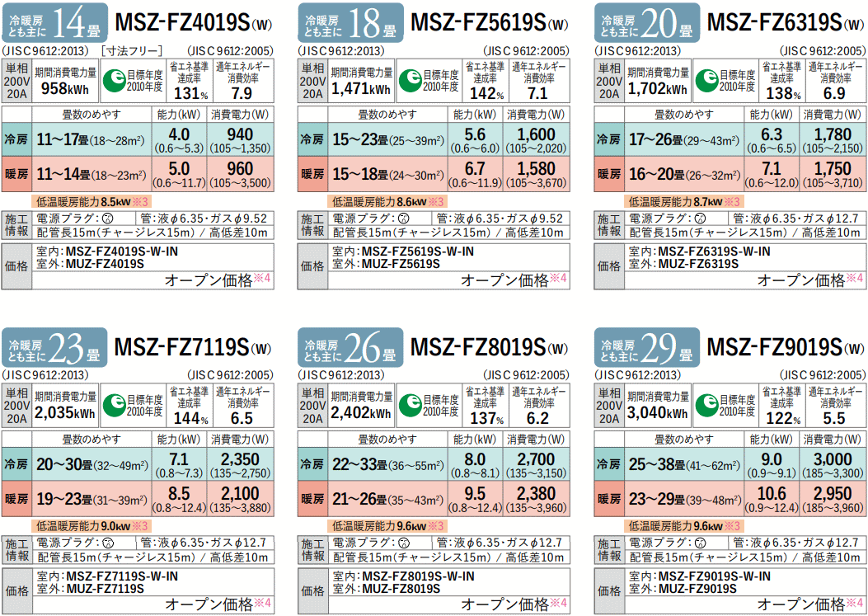Click the 22〜33畳 cooling room-size cell
868x616 pixels.
[x=388, y=464]
